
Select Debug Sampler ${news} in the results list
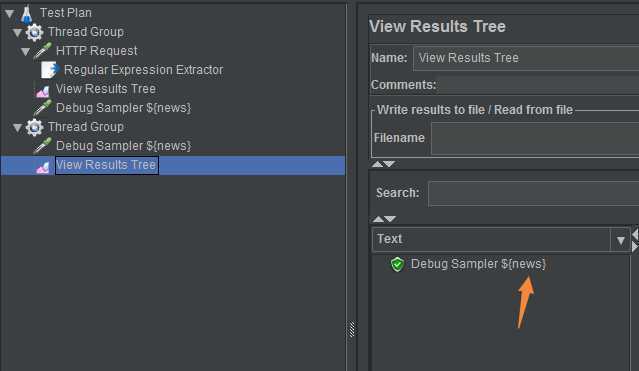(x=478, y=264)
